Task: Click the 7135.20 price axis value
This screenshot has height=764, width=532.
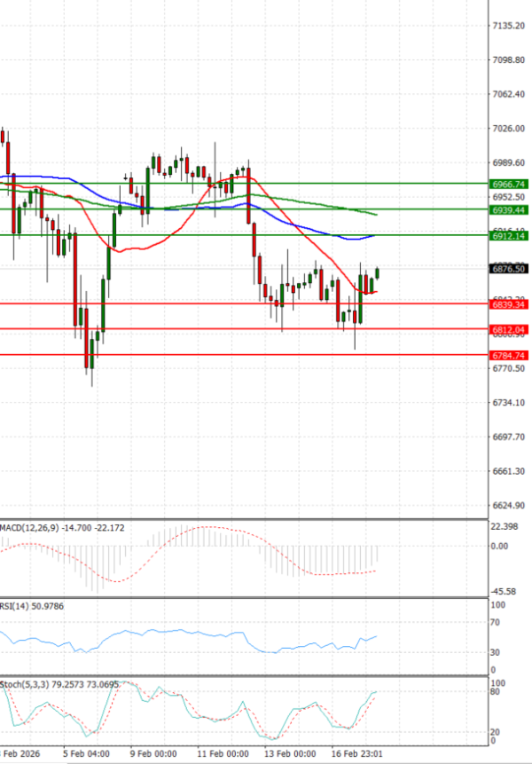Action: [x=508, y=26]
